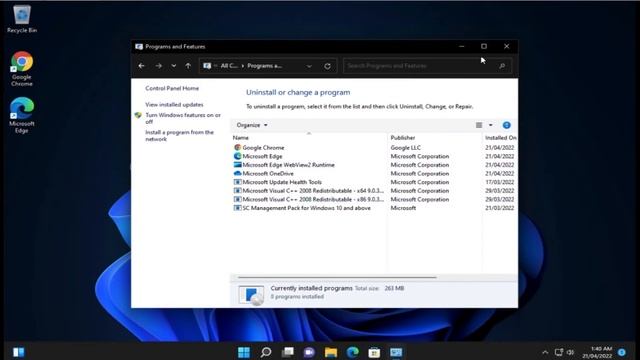Click Programs a... breadcrumb in address bar
This screenshot has width=640, height=360.
(x=264, y=66)
